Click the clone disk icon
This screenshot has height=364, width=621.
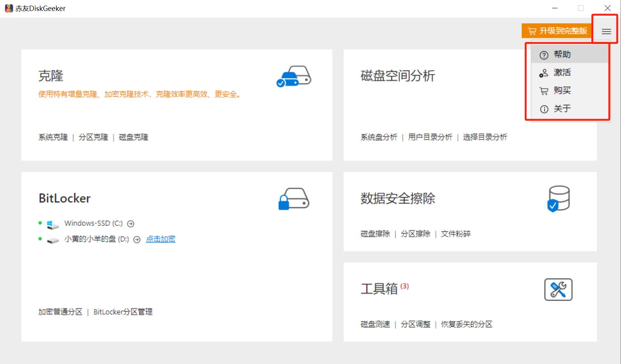coord(294,76)
